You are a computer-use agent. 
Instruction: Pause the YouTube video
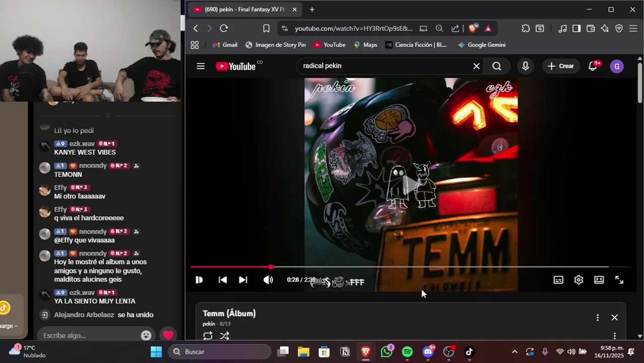[x=199, y=280]
